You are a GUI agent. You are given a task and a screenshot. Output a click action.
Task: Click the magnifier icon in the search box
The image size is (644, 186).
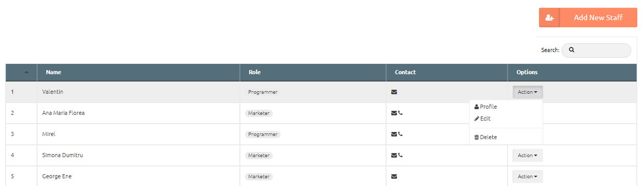tap(571, 50)
